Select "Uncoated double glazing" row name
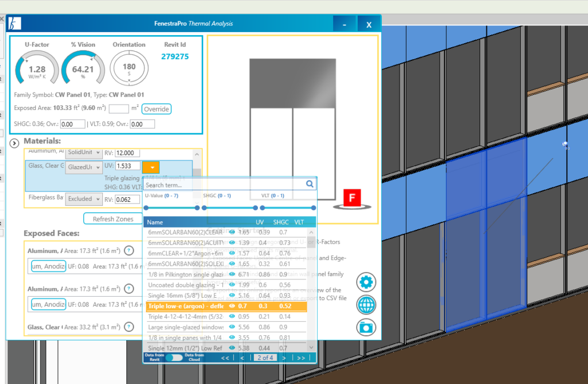588x384 pixels. pos(185,285)
